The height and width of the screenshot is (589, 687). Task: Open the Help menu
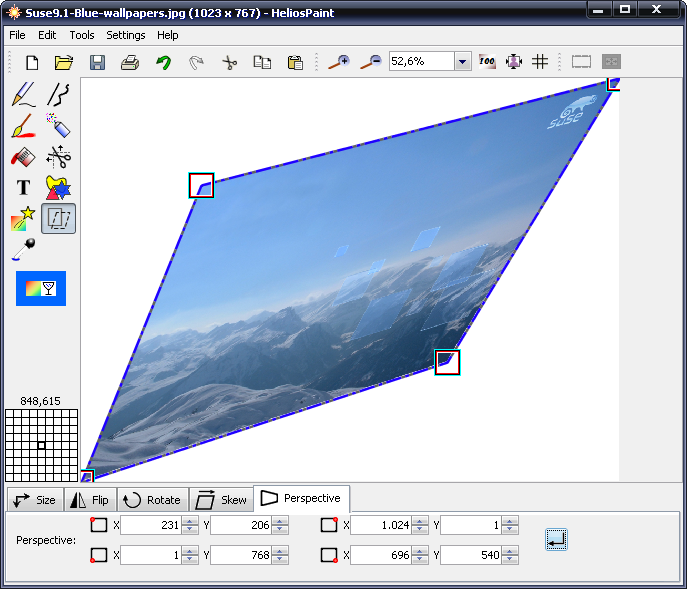(168, 35)
